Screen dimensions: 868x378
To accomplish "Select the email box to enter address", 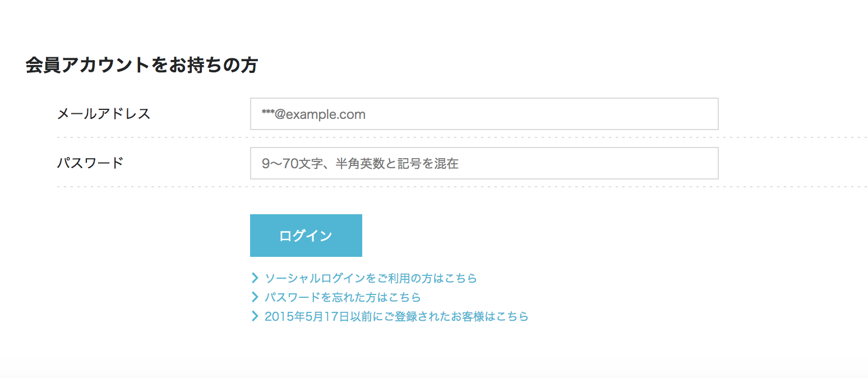I will tap(484, 114).
